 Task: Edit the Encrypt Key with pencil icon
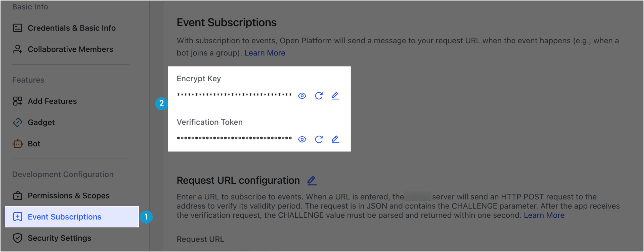335,96
